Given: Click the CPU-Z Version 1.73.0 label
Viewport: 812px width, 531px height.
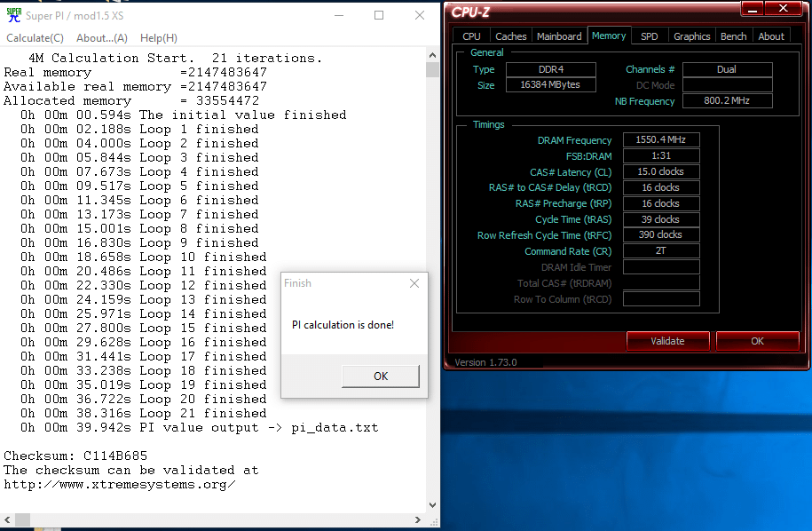Looking at the screenshot, I should point(485,362).
